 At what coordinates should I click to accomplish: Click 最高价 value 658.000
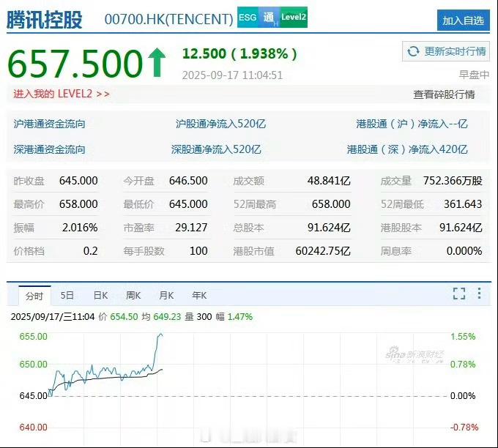(78, 204)
